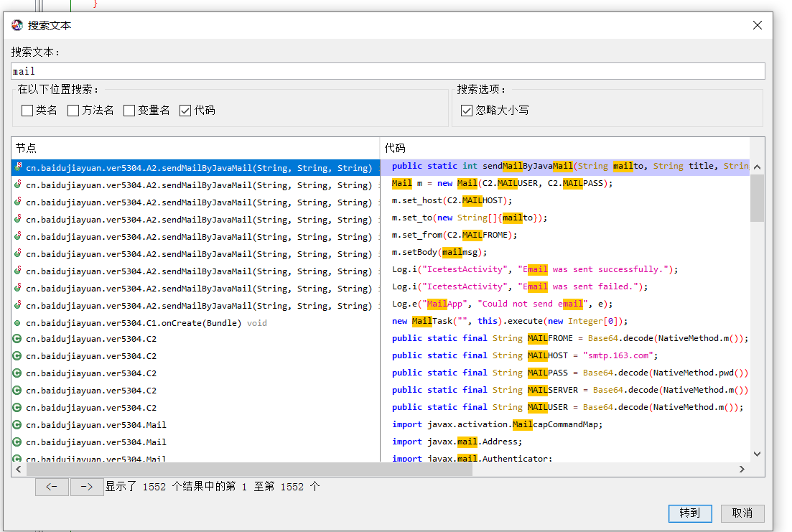This screenshot has width=792, height=532.
Task: Click method icon beside 'Mail m = new Mail' row
Action: point(18,185)
